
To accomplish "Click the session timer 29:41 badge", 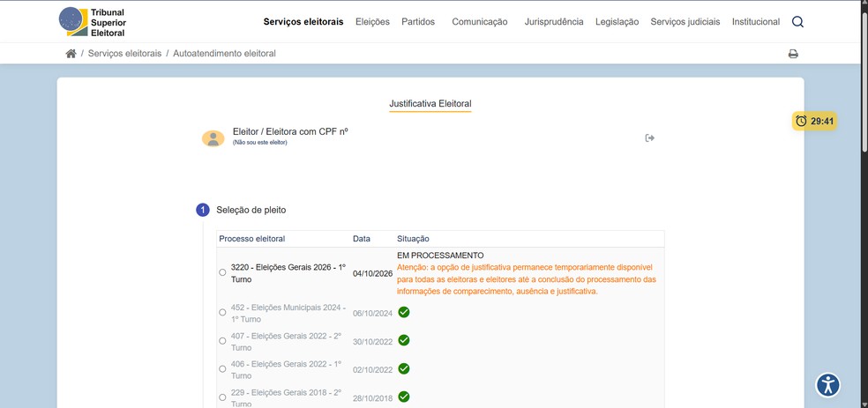I will pos(814,121).
